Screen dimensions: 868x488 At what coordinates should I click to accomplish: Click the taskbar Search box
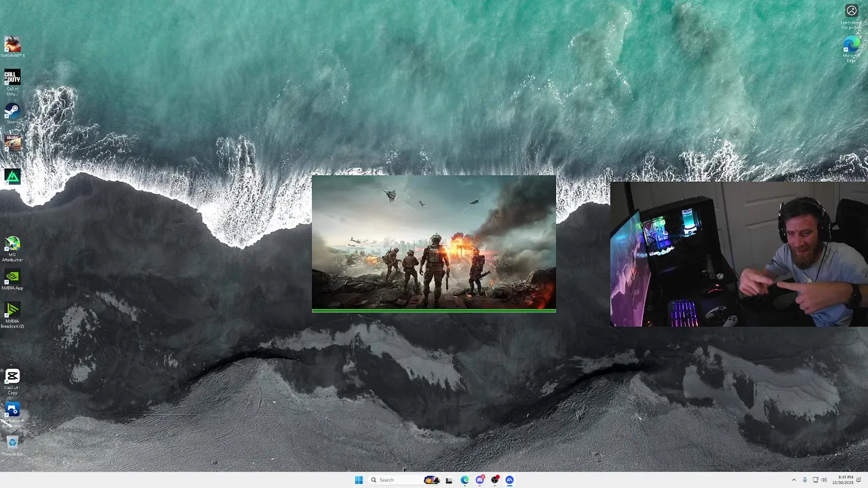coord(404,480)
